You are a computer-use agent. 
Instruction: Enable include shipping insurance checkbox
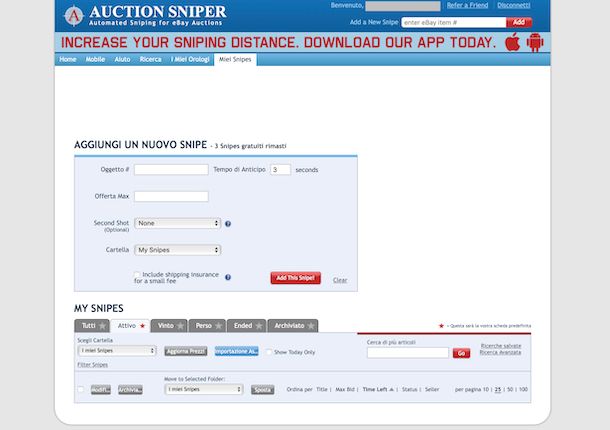click(x=137, y=274)
